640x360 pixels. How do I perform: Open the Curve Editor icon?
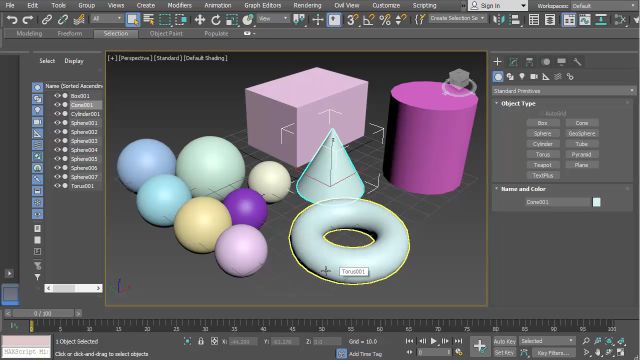coord(585,19)
